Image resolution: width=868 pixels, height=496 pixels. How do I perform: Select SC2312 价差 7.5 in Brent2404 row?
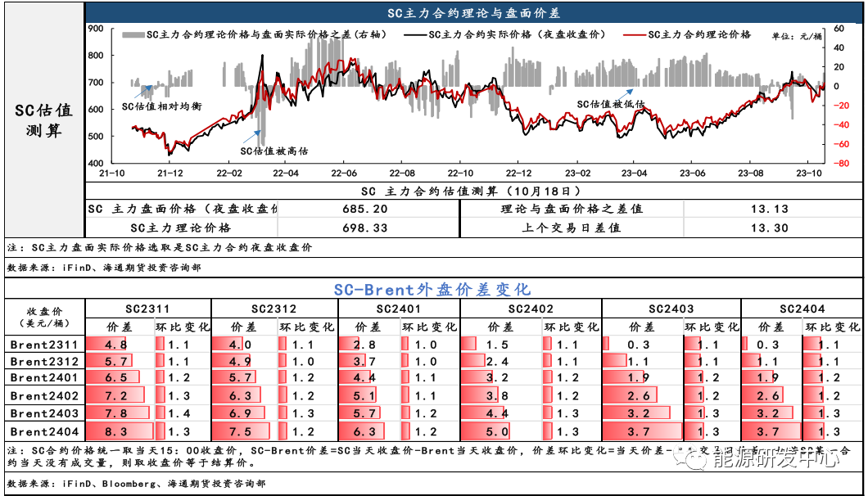[x=241, y=431]
